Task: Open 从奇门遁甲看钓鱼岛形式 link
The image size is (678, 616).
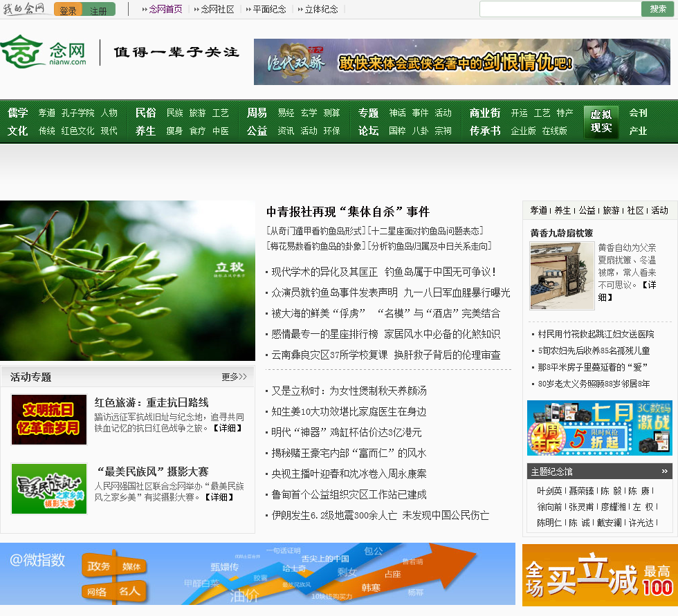Action: (316, 231)
